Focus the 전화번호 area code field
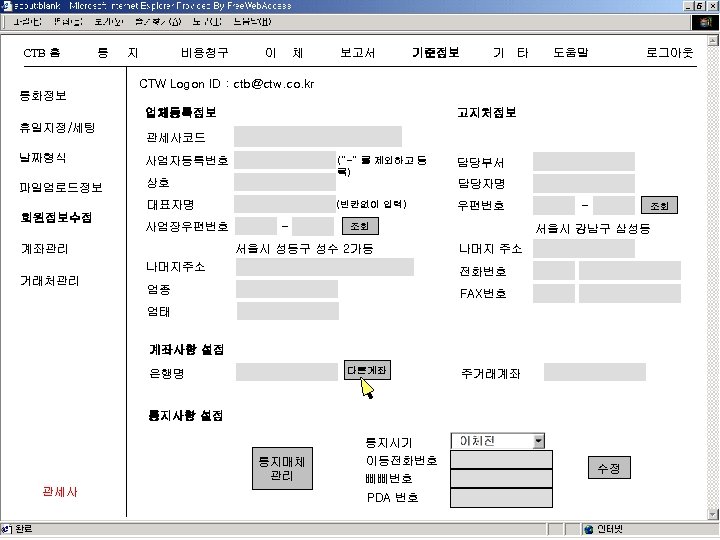720x540 pixels. [554, 270]
